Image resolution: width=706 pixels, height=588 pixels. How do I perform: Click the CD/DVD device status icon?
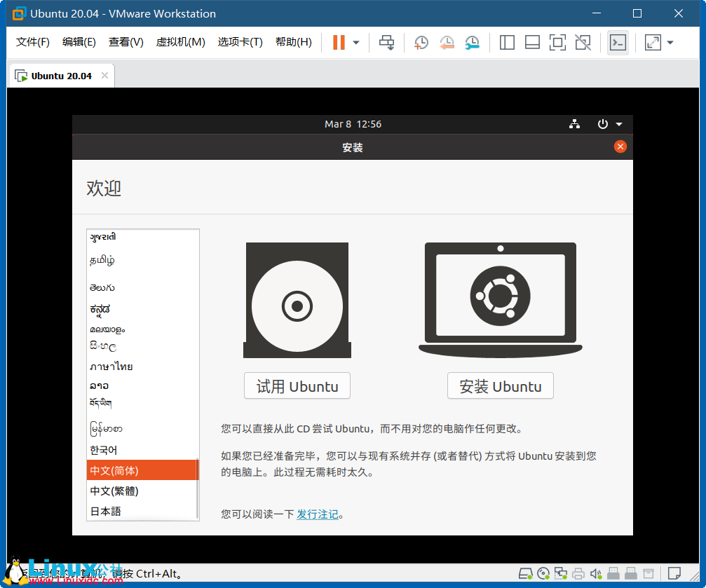tap(543, 573)
